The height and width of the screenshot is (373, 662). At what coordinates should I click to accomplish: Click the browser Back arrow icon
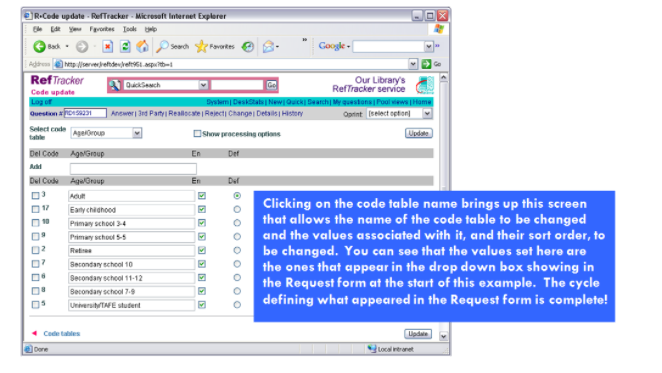click(x=39, y=46)
